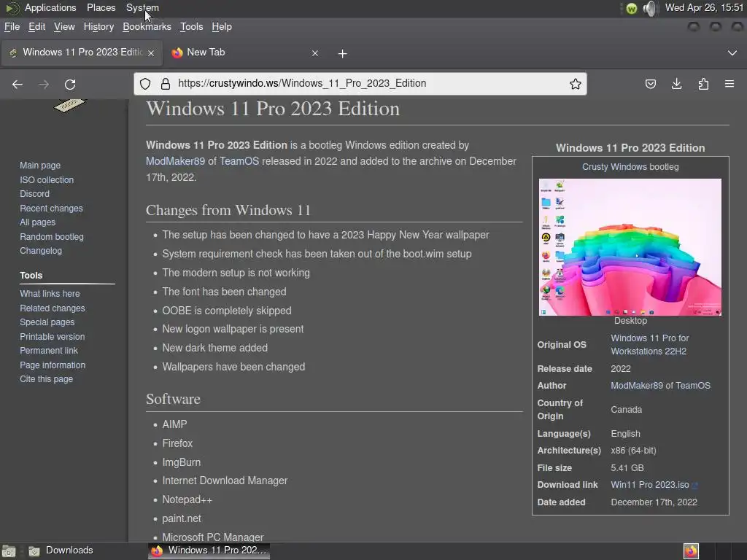Click 'Internet Download Manager' list entry
The image size is (747, 560).
pyautogui.click(x=225, y=481)
